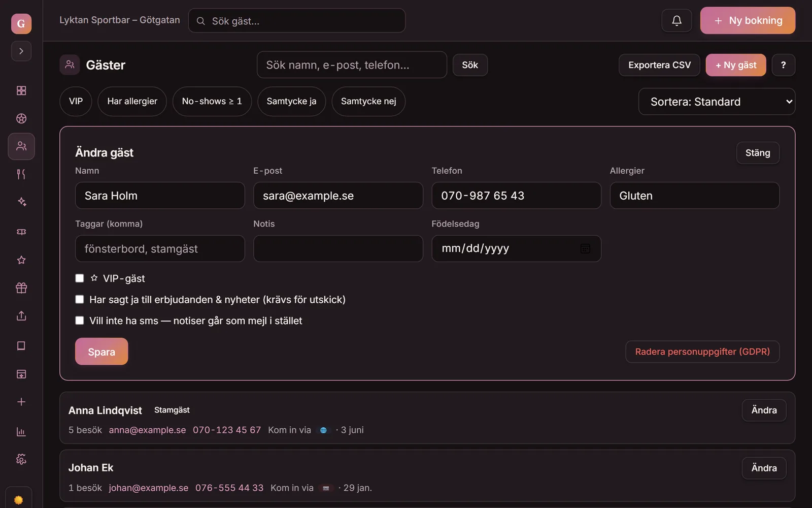Click Ändra for Johan Ek
This screenshot has height=508, width=812.
[x=764, y=468]
